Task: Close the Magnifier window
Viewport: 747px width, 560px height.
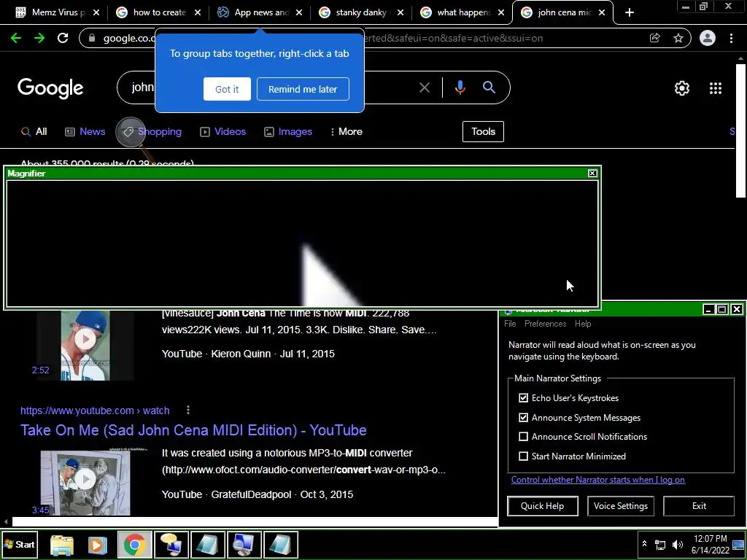Action: pyautogui.click(x=592, y=174)
